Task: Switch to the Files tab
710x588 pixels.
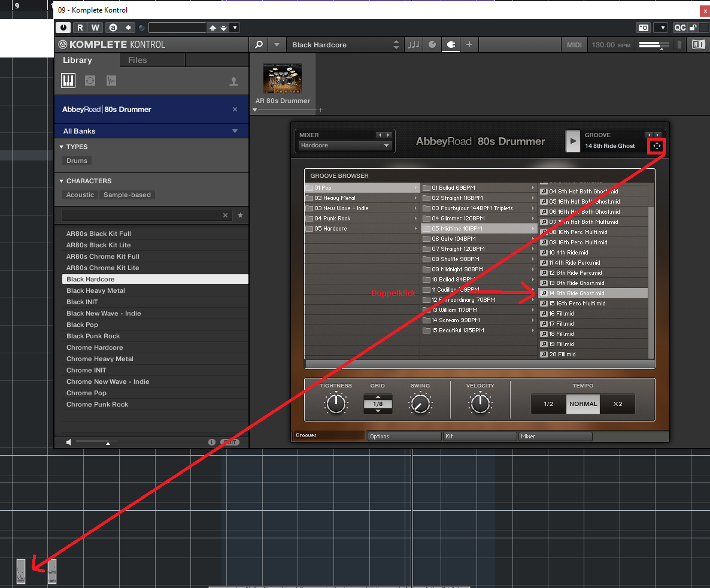Action: pyautogui.click(x=137, y=60)
